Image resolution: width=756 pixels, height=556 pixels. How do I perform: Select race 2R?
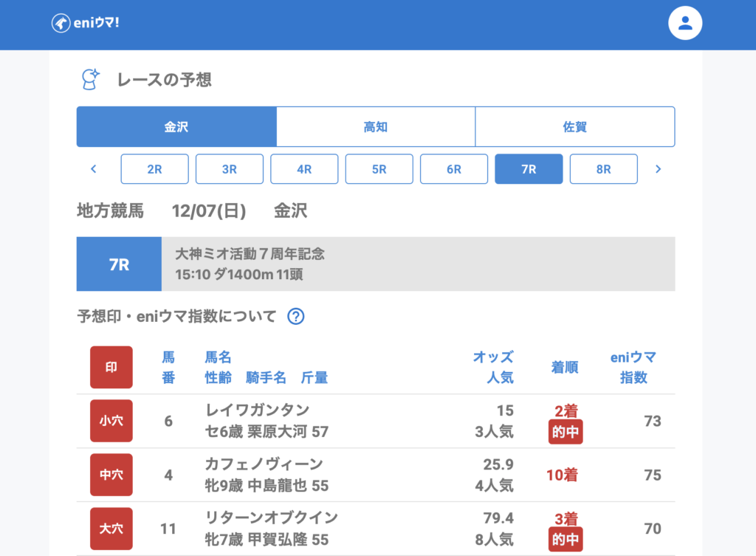coord(154,169)
